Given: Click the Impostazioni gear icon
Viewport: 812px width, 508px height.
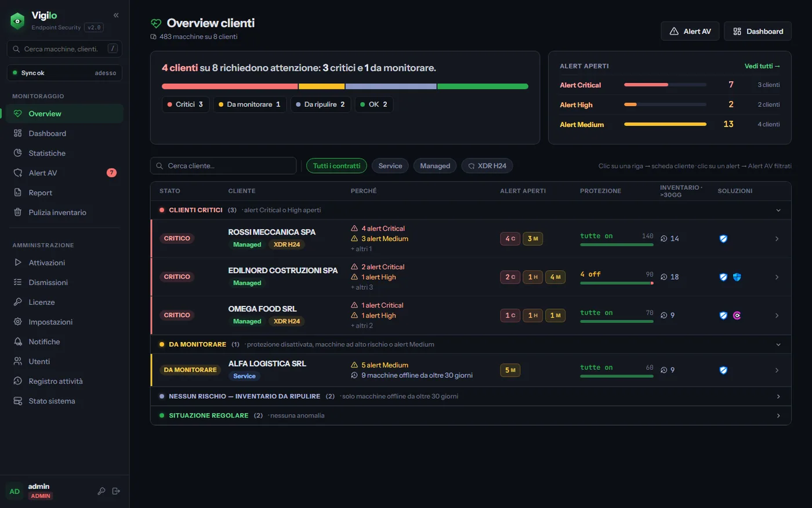Looking at the screenshot, I should point(18,322).
